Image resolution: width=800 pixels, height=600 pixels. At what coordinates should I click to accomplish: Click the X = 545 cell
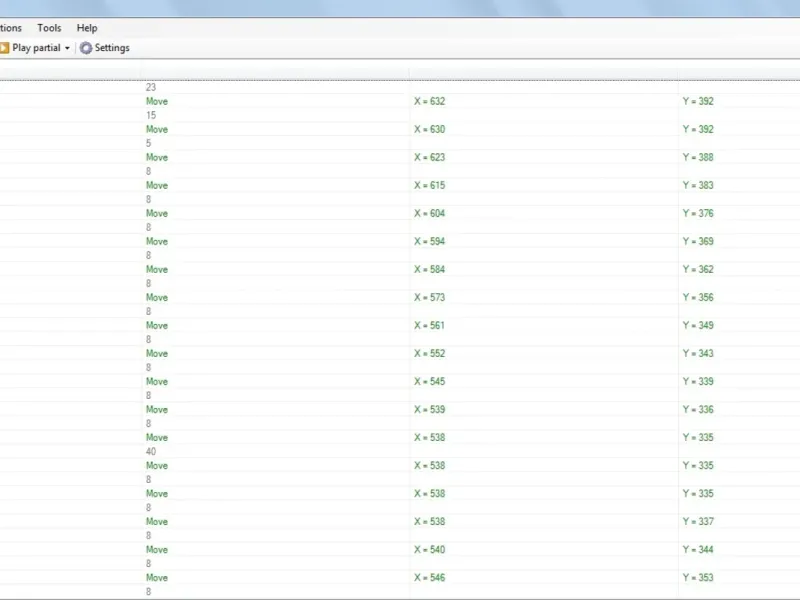(430, 382)
